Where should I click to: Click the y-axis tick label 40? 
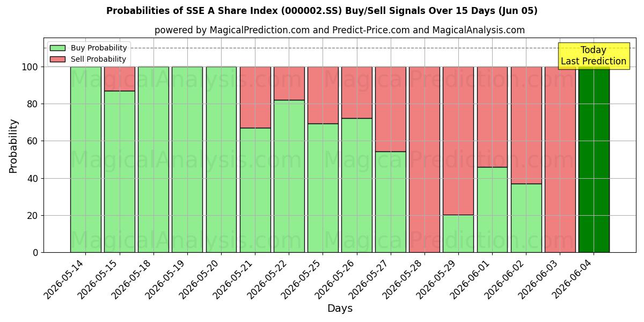33,178
